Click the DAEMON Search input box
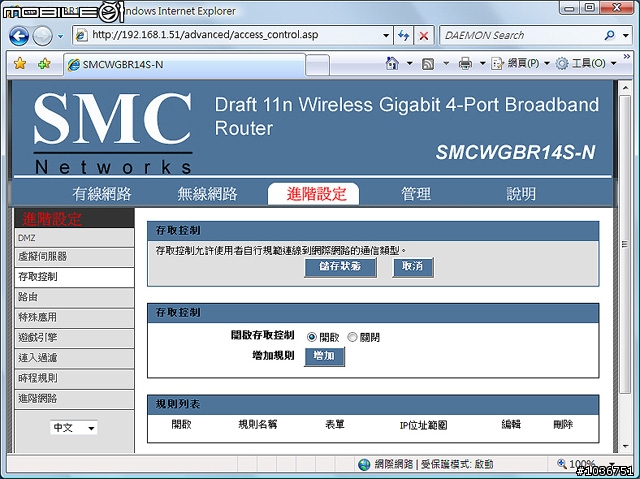Image resolution: width=640 pixels, height=479 pixels. click(x=520, y=35)
